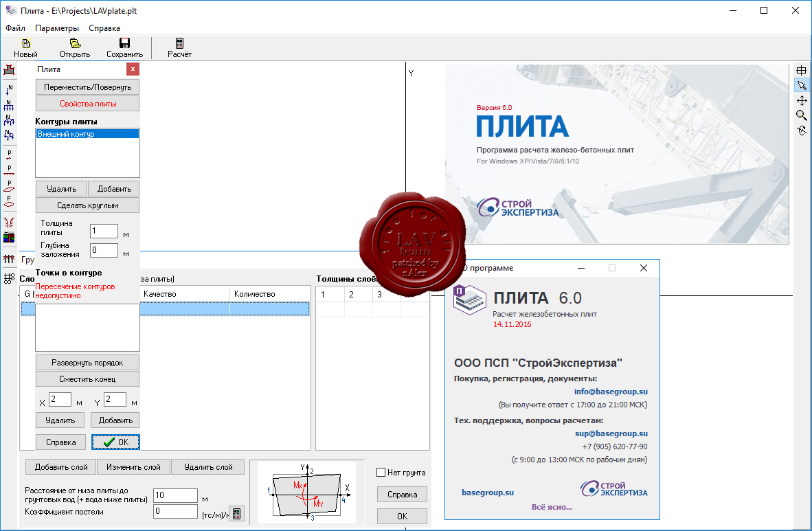The width and height of the screenshot is (812, 531).
Task: Open the Файл menu
Action: pyautogui.click(x=16, y=28)
